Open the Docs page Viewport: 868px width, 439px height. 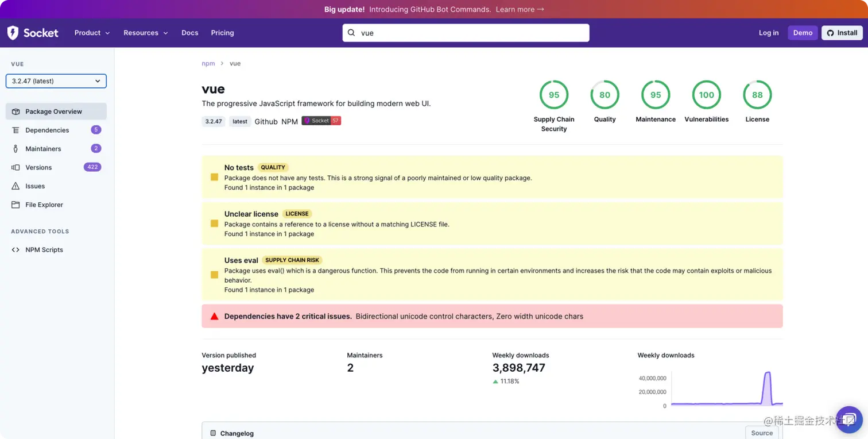(x=190, y=33)
